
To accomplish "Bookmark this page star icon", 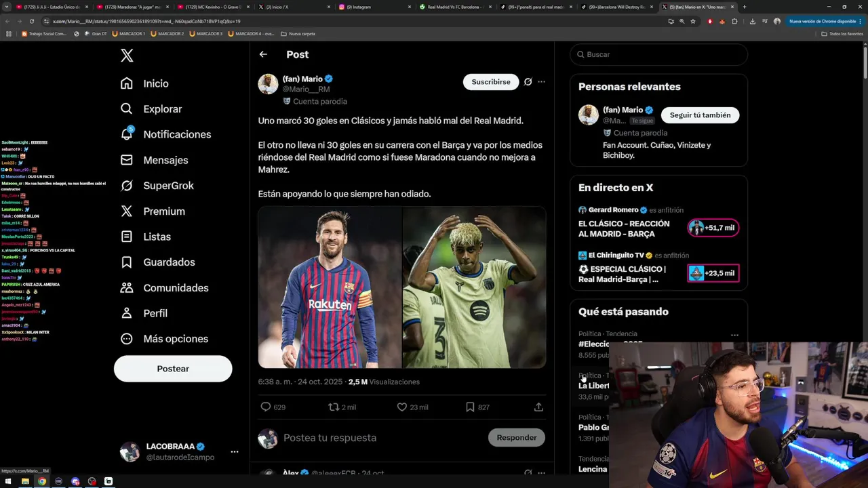I will click(x=693, y=22).
